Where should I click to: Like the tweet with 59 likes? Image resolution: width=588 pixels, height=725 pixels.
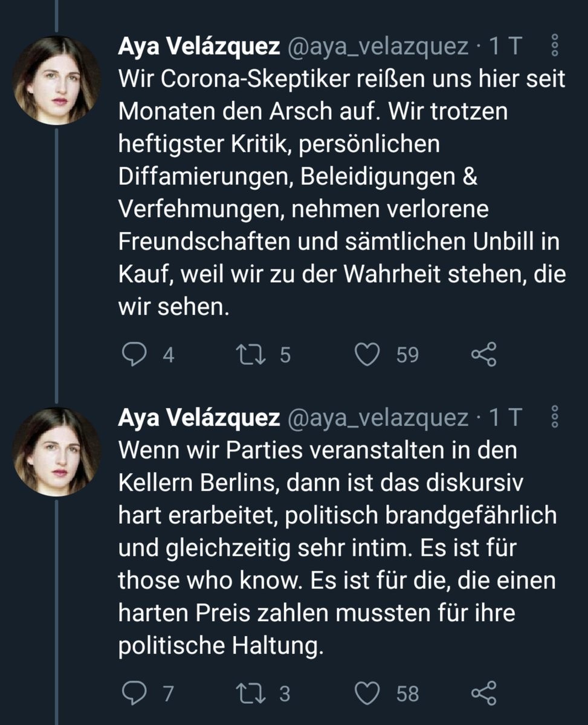point(367,355)
